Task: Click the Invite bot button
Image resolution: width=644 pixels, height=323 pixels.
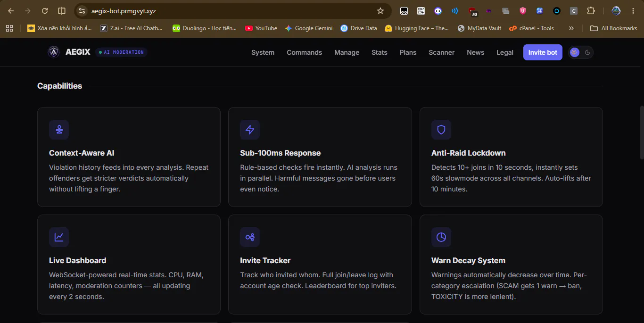Action: 543,52
